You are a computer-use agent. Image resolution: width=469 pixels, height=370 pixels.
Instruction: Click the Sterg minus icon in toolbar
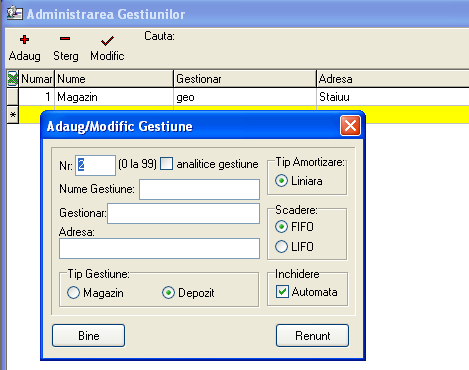[x=65, y=39]
